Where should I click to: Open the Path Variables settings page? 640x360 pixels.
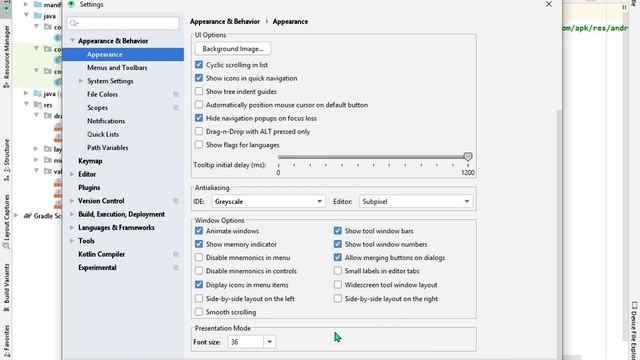pyautogui.click(x=108, y=148)
